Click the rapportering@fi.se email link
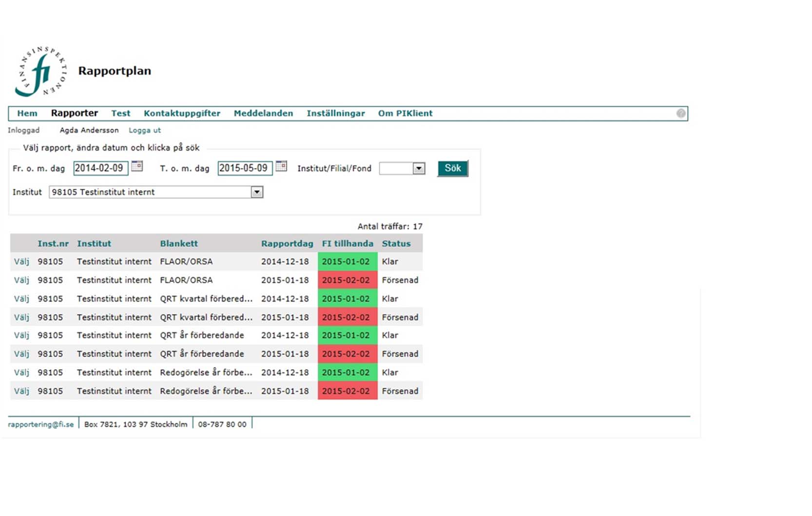Image resolution: width=812 pixels, height=516 pixels. 40,424
